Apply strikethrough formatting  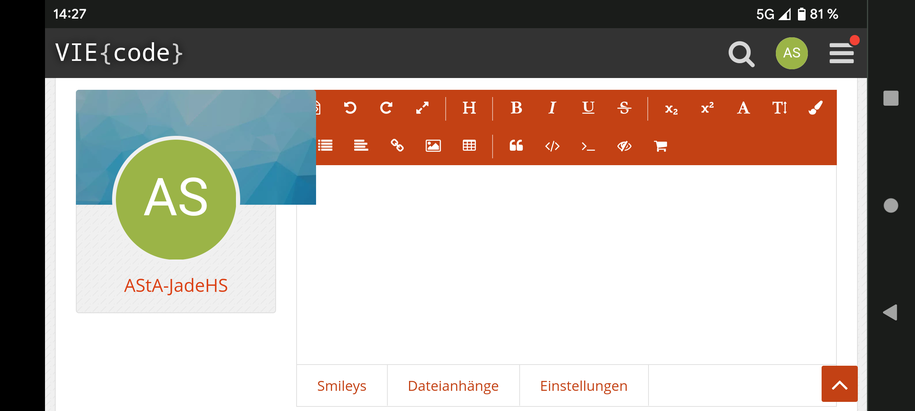(x=624, y=108)
